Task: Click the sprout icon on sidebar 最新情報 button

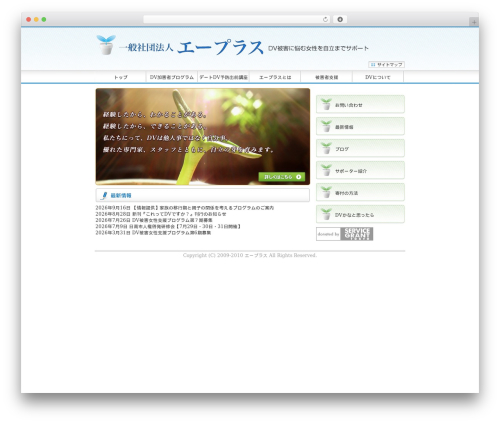Action: click(326, 126)
